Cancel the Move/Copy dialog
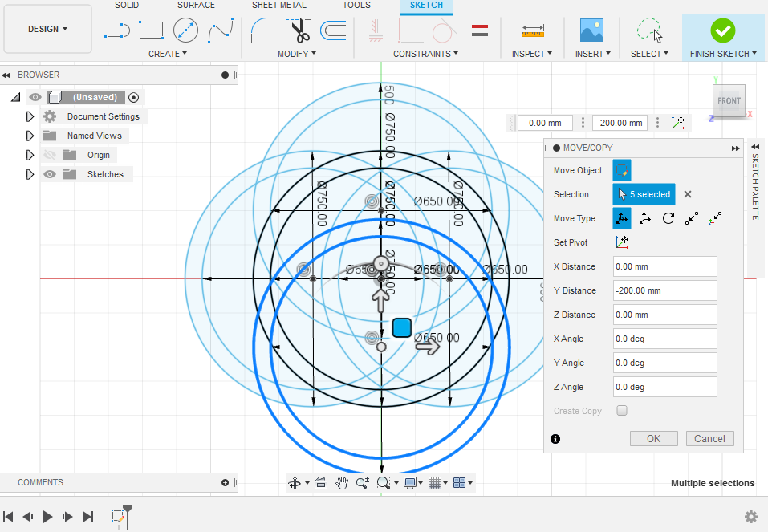The width and height of the screenshot is (768, 532). coord(709,438)
